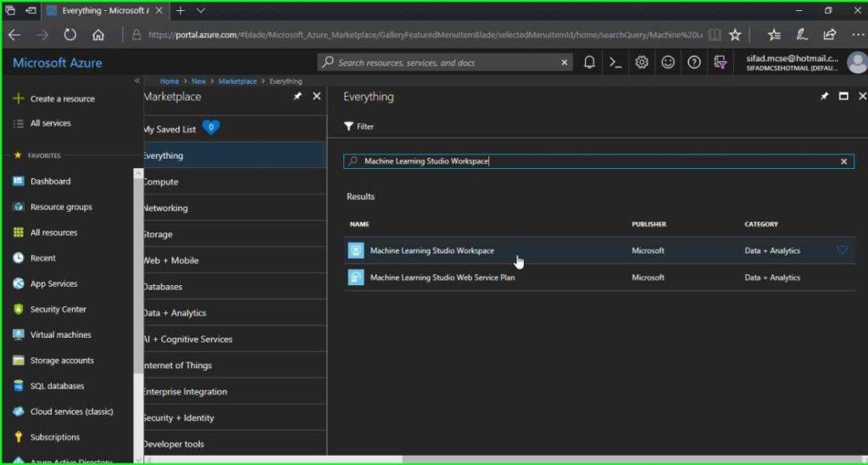Open Subscriptions
The height and width of the screenshot is (465, 868).
click(x=47, y=437)
